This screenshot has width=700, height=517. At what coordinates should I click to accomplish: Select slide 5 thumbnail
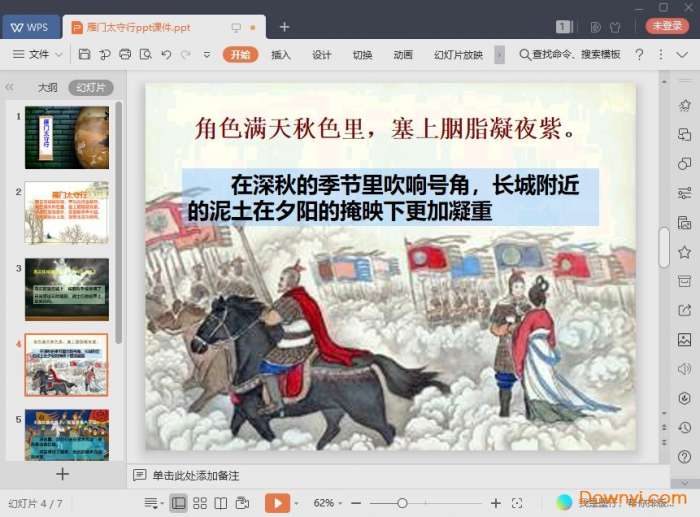(x=67, y=435)
